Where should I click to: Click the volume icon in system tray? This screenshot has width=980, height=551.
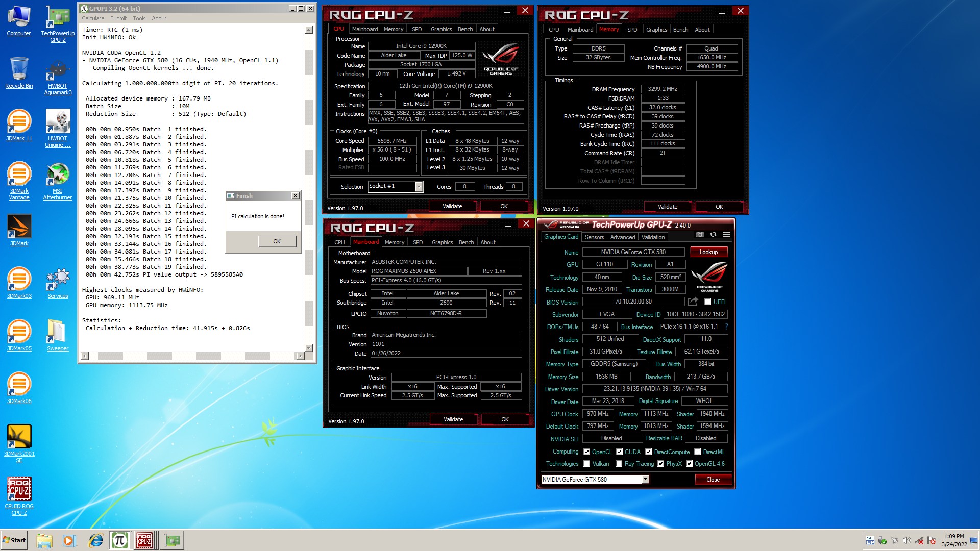[x=906, y=540]
